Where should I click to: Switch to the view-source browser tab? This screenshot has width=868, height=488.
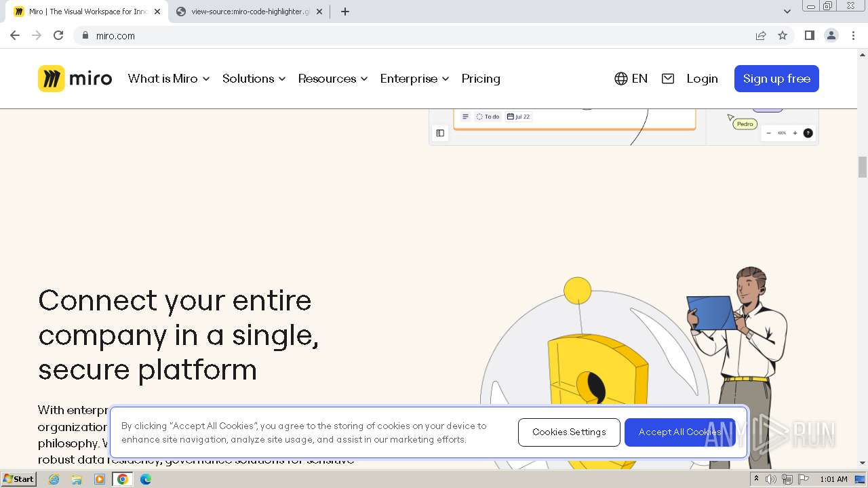click(248, 12)
